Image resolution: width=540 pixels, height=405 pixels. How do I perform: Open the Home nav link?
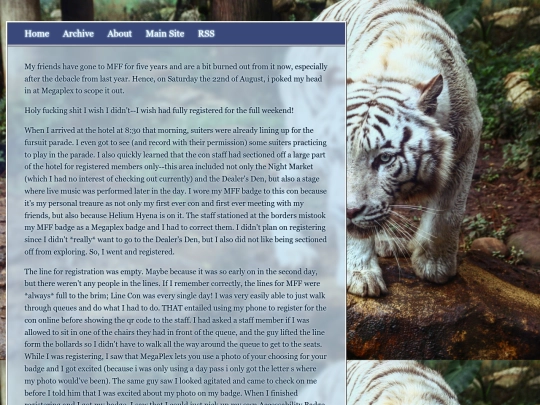(x=37, y=34)
